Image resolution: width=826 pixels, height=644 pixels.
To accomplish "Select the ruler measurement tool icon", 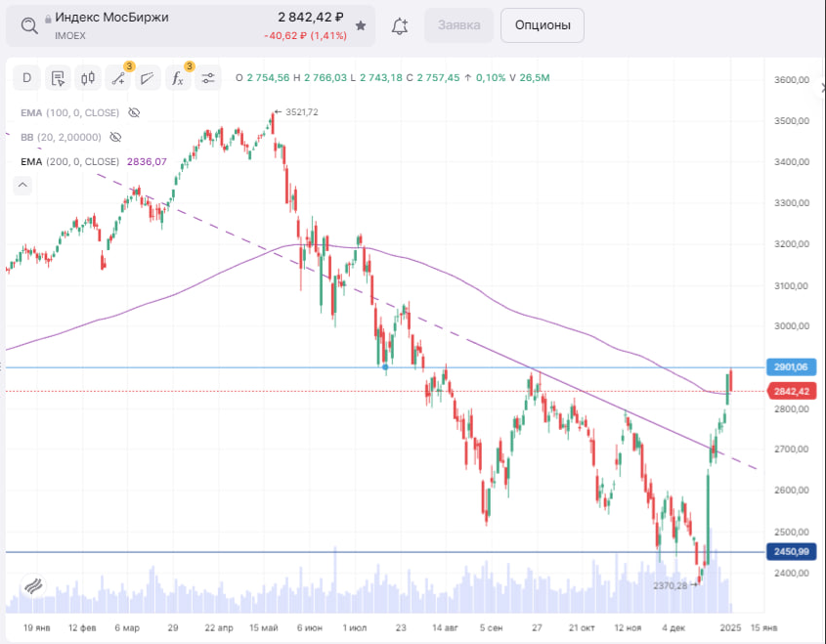I will coord(148,78).
